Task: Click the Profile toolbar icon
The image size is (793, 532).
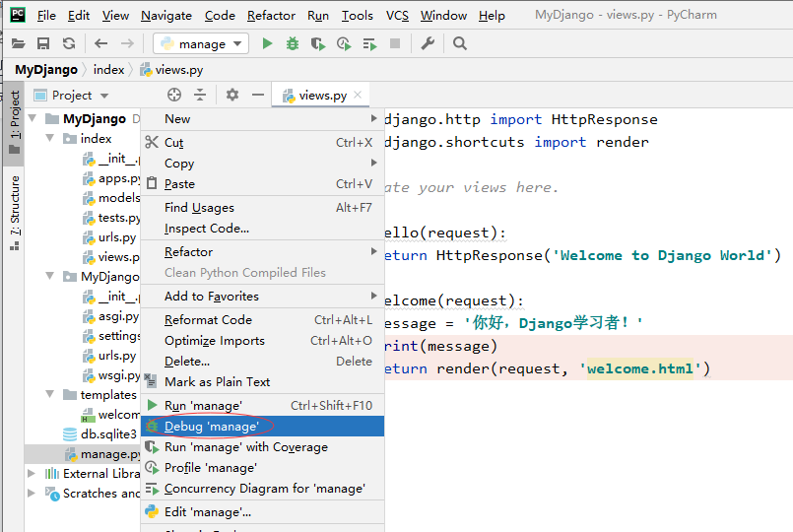Action: pyautogui.click(x=344, y=44)
